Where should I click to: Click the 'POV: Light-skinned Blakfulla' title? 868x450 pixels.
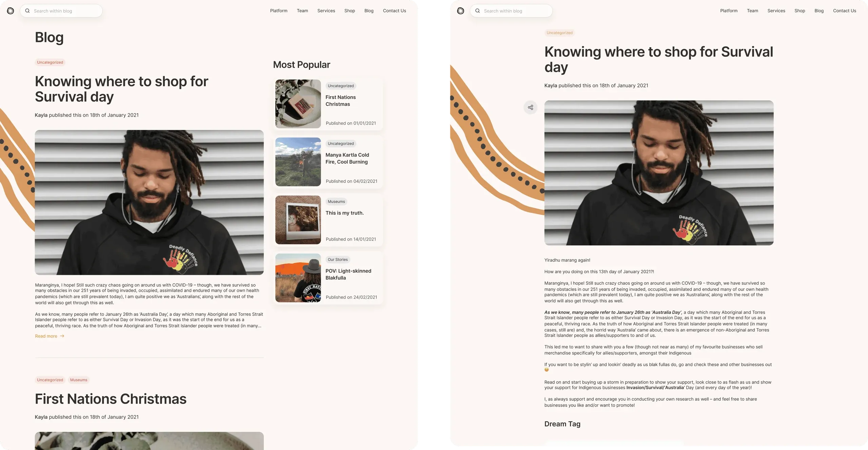pos(348,274)
